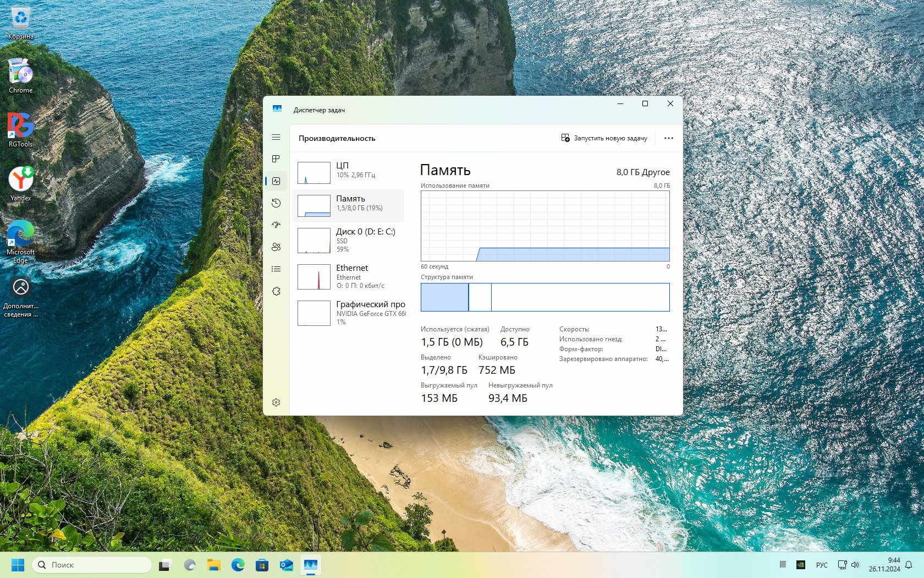
Task: Click the memory usage graph
Action: [x=544, y=226]
